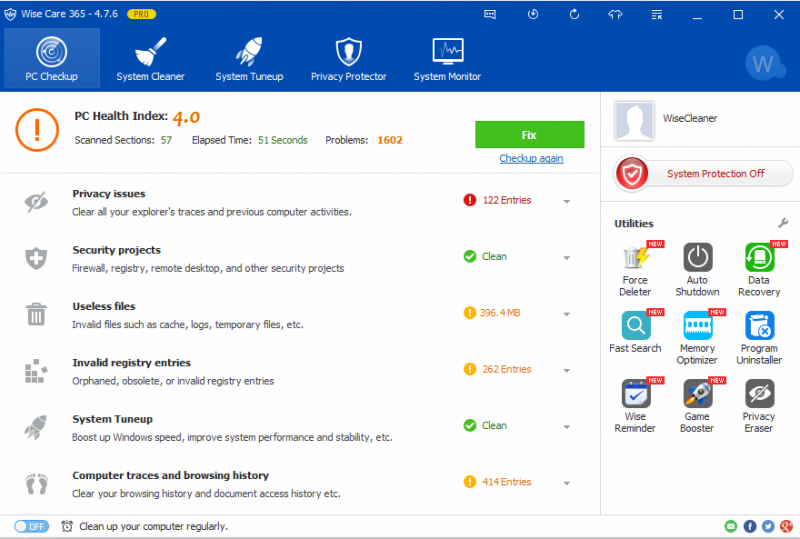The image size is (800, 539).
Task: Open the Privacy Eraser utility
Action: click(x=759, y=406)
